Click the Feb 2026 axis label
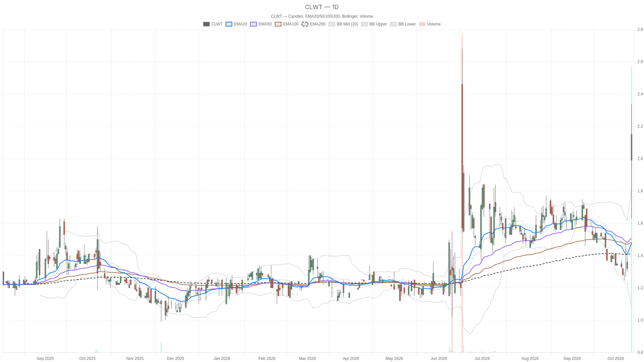The height and width of the screenshot is (362, 644). click(267, 359)
